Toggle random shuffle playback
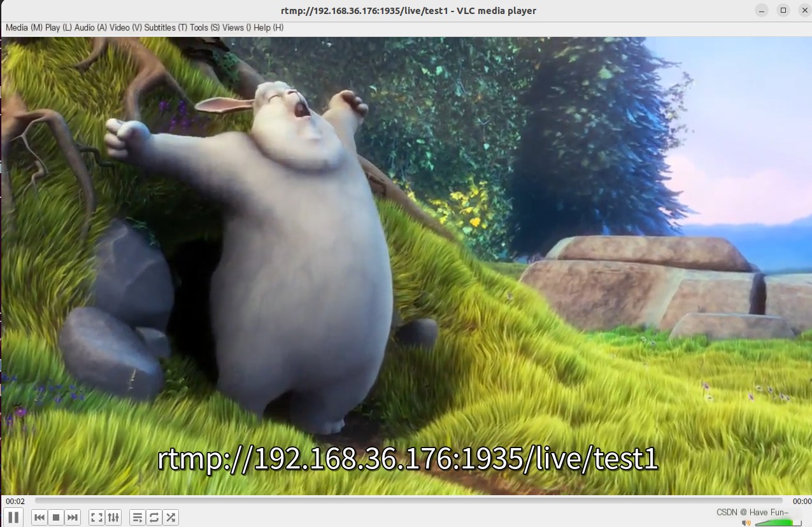812x527 pixels. pyautogui.click(x=171, y=517)
